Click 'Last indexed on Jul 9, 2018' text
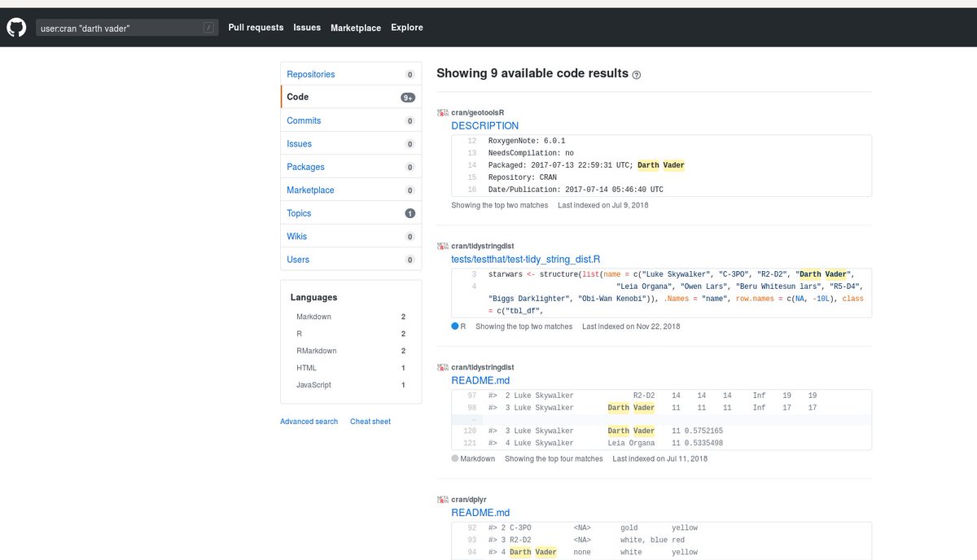The width and height of the screenshot is (977, 560). 603,205
